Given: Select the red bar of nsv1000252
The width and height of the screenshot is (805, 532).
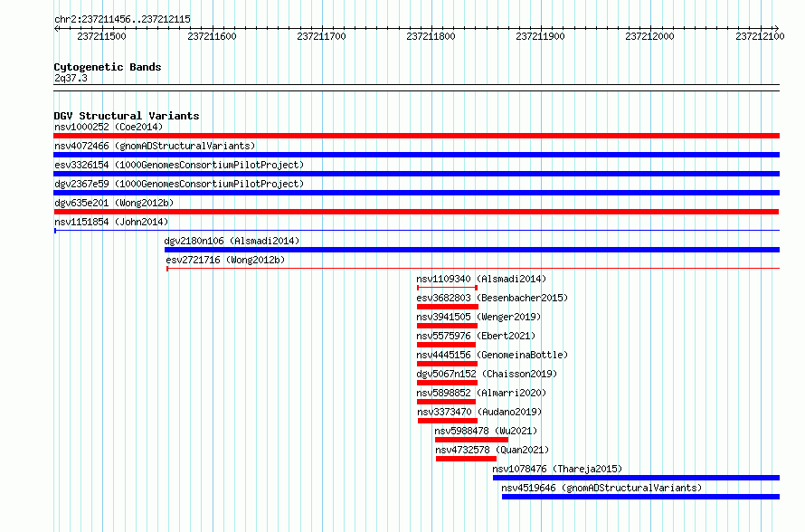Looking at the screenshot, I should (416, 136).
